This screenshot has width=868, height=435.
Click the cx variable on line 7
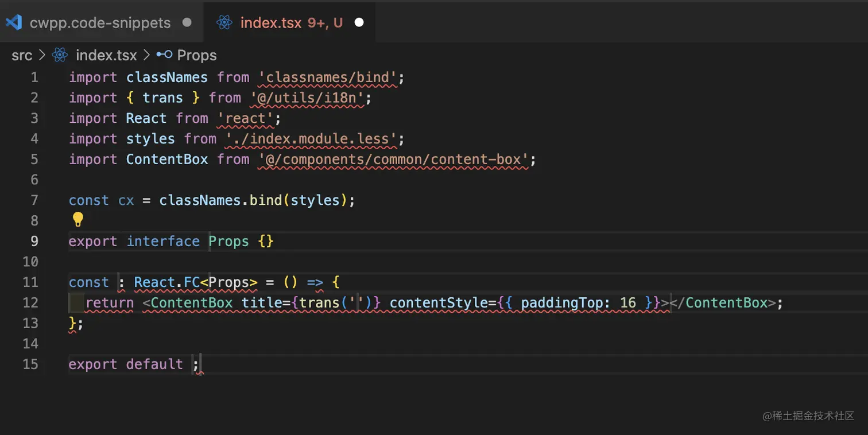(x=126, y=200)
